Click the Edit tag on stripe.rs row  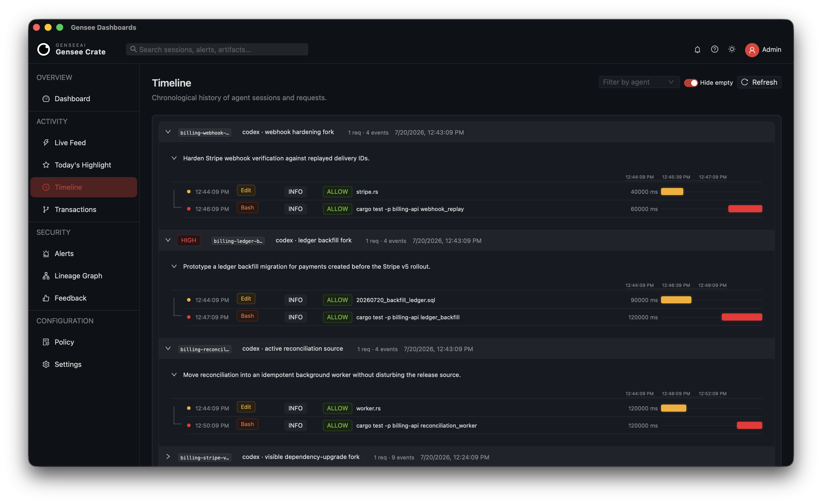[x=246, y=191]
